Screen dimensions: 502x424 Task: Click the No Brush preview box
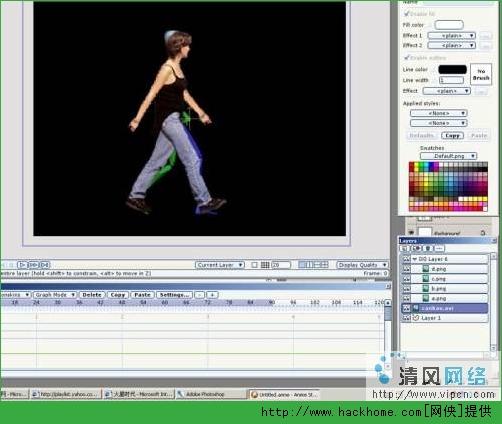point(481,74)
